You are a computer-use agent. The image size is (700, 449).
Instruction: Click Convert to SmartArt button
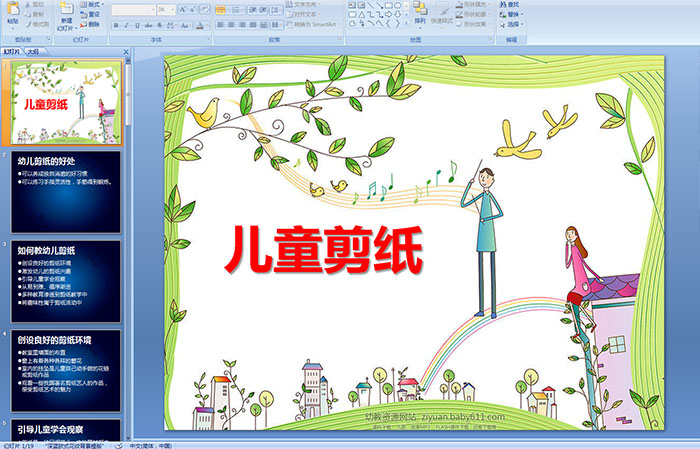pyautogui.click(x=313, y=24)
